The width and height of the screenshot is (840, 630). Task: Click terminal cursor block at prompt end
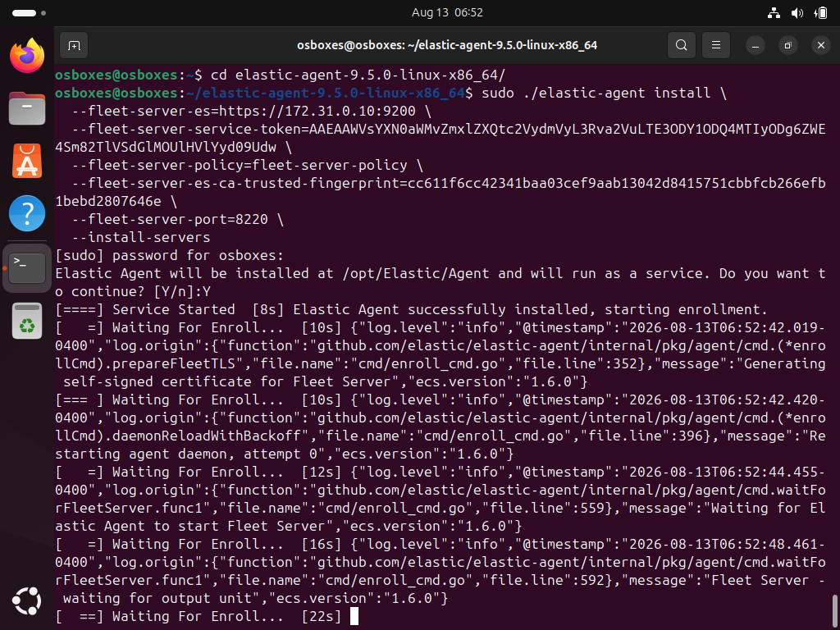[x=354, y=617]
